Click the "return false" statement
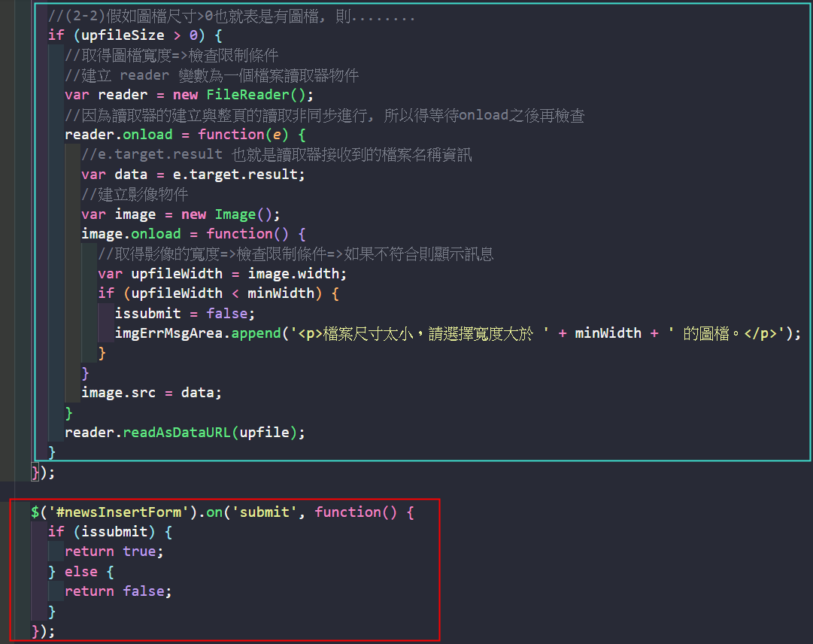The image size is (813, 644). point(118,591)
